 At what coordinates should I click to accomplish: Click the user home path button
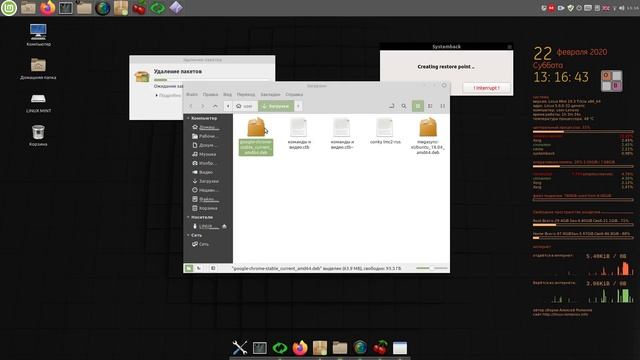[245, 106]
